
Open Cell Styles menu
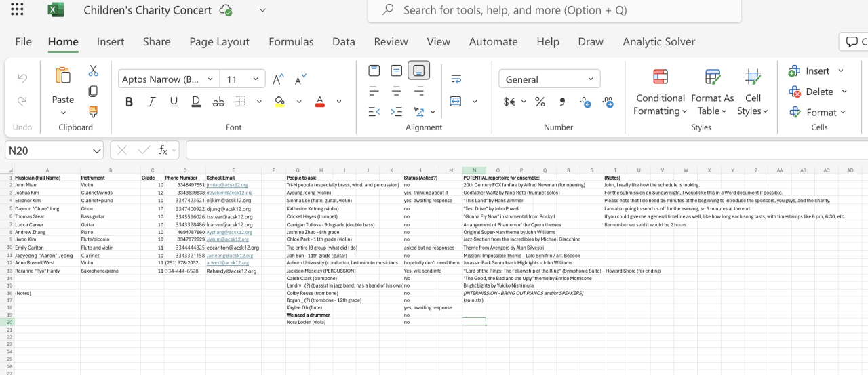(x=753, y=92)
